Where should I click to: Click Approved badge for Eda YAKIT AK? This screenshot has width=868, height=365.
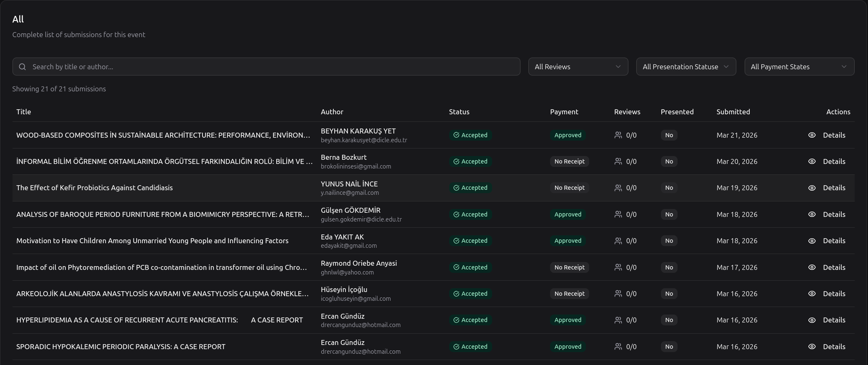pyautogui.click(x=568, y=241)
